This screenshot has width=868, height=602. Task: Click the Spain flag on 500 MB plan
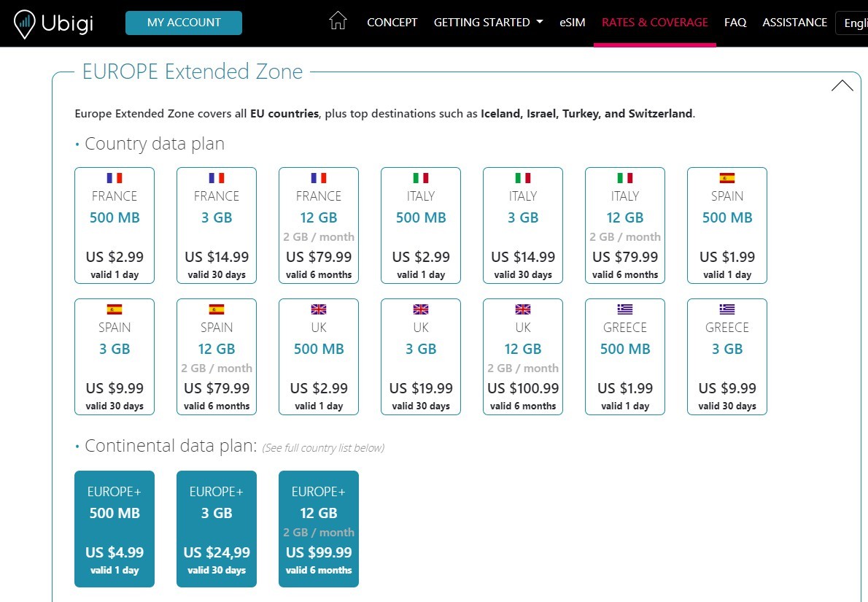point(727,178)
